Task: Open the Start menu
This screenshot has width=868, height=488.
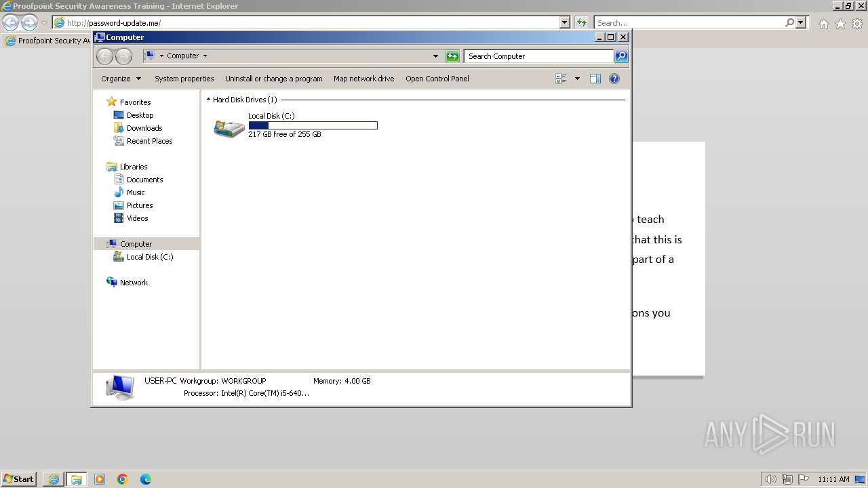Action: click(x=19, y=479)
